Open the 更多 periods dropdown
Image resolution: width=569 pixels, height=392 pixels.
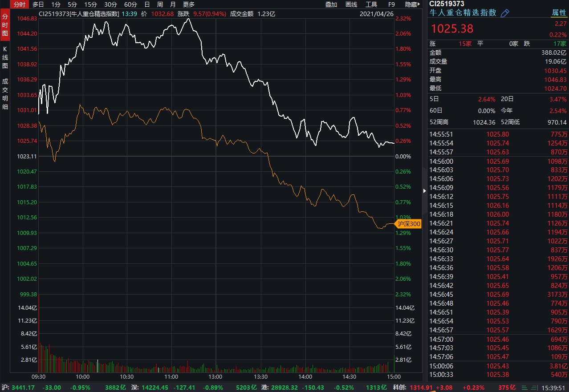coord(189,4)
